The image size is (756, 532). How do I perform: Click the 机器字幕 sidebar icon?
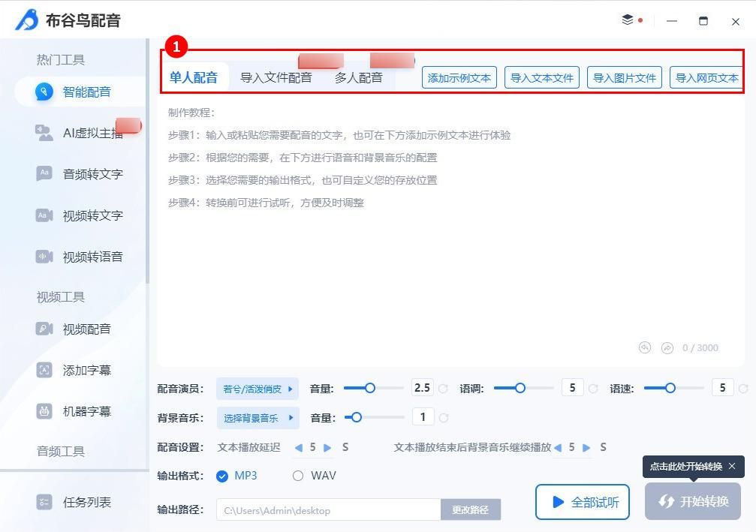[x=44, y=411]
